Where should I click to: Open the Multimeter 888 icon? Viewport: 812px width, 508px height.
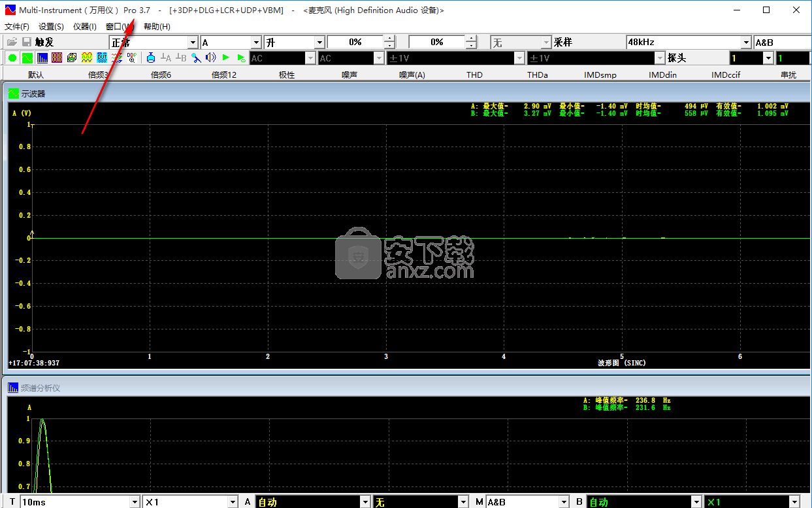57,58
